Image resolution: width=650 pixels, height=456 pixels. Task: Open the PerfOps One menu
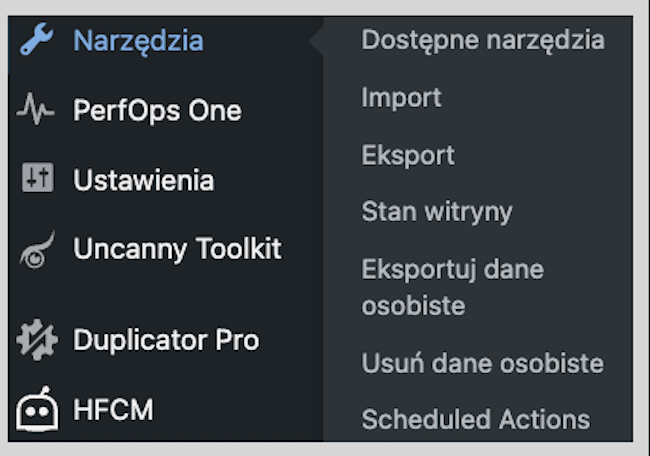pos(157,111)
